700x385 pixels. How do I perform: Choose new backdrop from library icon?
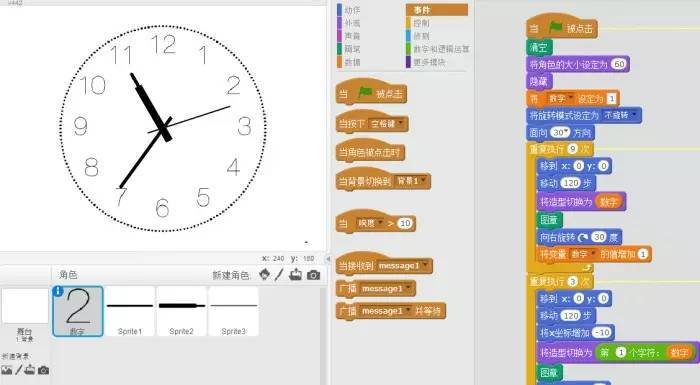click(x=6, y=370)
